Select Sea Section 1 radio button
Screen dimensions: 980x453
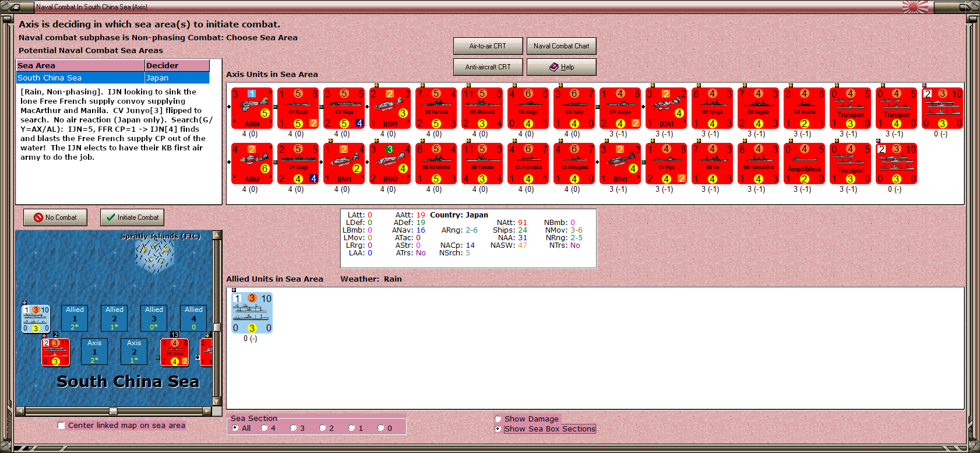coord(352,428)
